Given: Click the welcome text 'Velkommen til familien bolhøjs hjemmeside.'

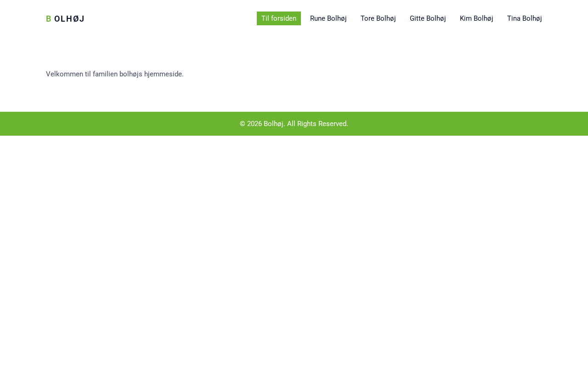Looking at the screenshot, I should point(115,74).
